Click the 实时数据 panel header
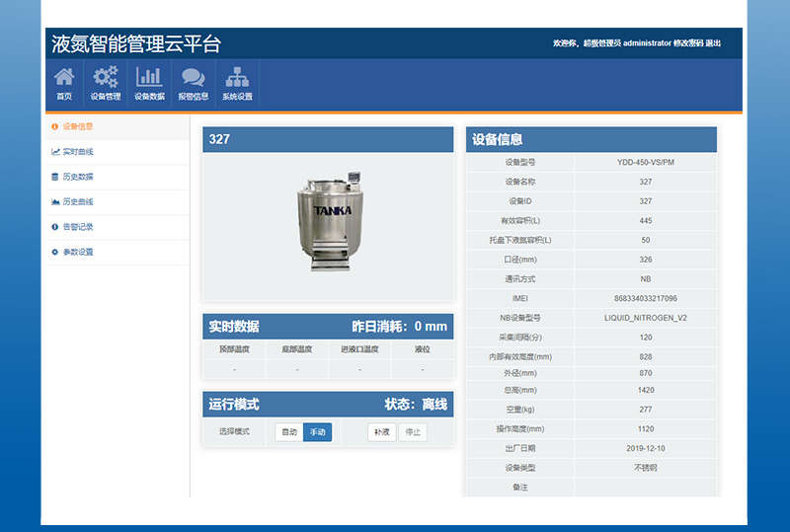Screen dimensions: 790x532 pyautogui.click(x=327, y=327)
